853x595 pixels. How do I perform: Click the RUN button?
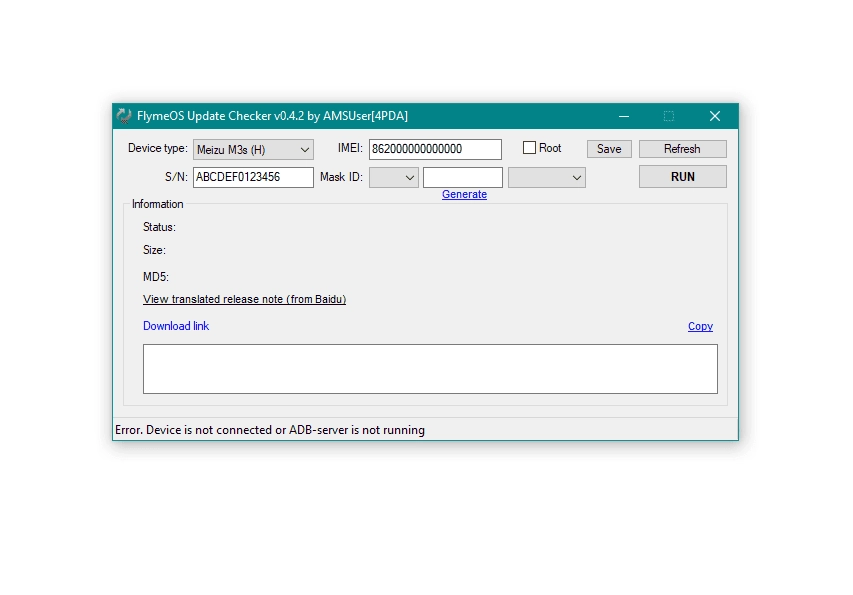click(682, 177)
